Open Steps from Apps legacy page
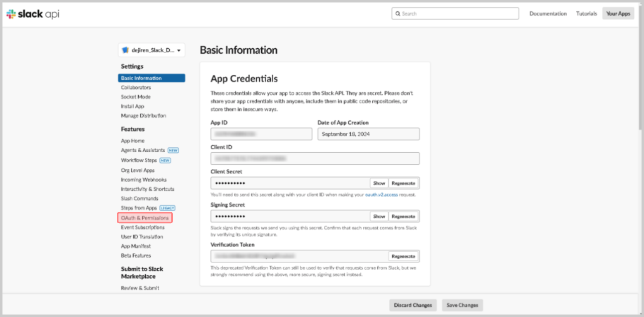644x317 pixels. (x=139, y=208)
